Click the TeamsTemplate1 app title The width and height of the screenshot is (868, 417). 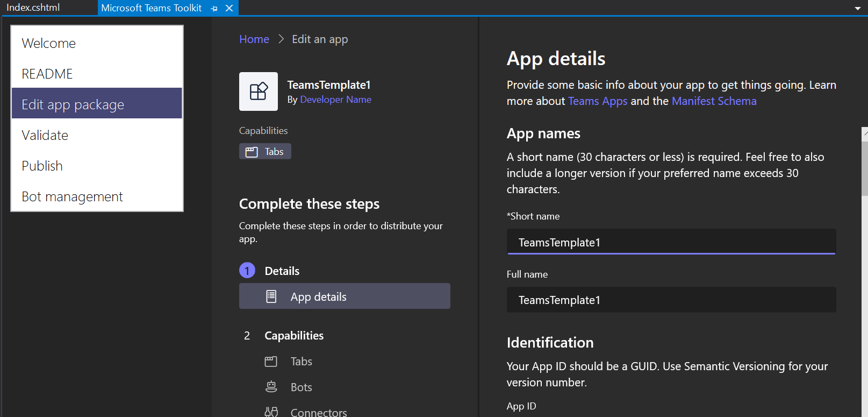329,85
